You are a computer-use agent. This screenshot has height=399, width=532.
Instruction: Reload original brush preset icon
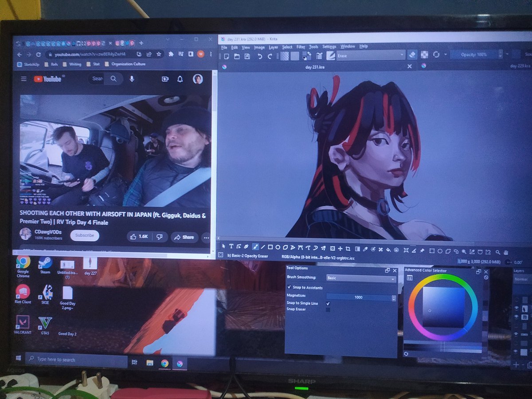(x=436, y=55)
